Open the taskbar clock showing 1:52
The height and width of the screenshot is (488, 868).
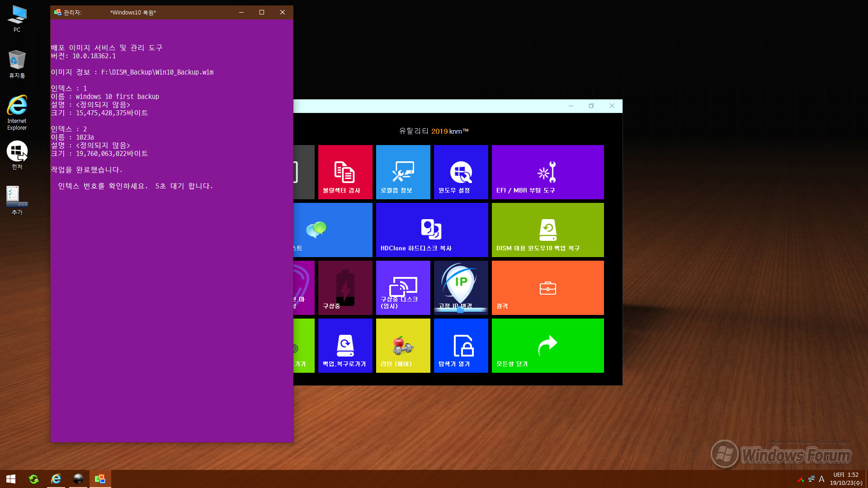[x=846, y=479]
